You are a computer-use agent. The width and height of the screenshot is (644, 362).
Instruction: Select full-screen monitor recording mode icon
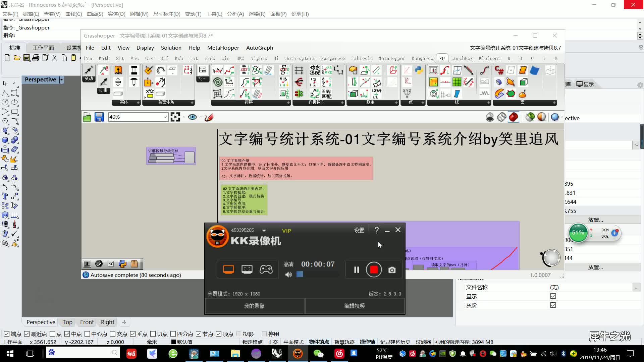coord(228,269)
